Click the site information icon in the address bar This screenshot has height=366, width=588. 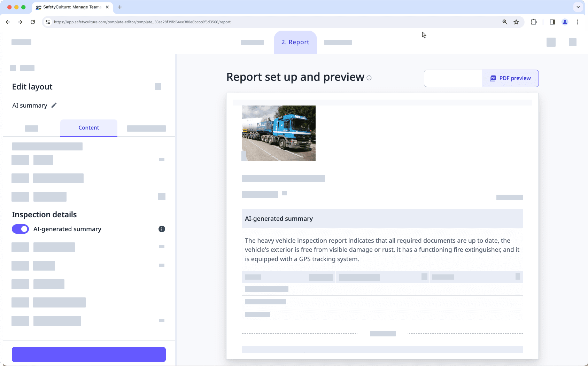(47, 22)
